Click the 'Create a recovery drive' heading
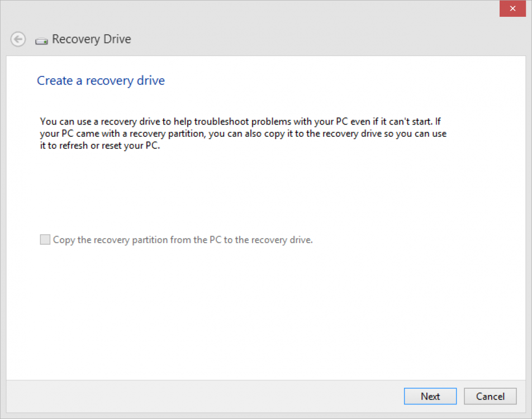 (101, 81)
